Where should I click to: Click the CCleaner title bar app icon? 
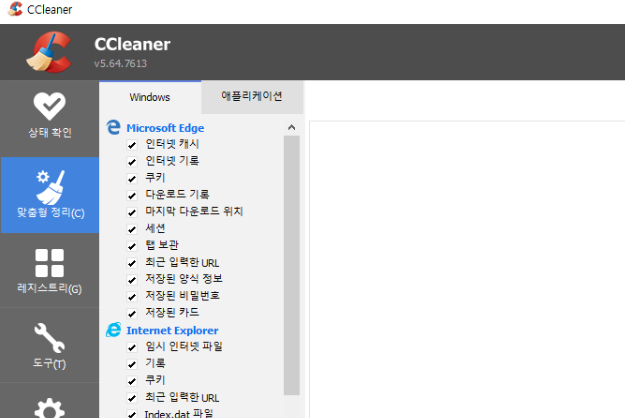(15, 9)
